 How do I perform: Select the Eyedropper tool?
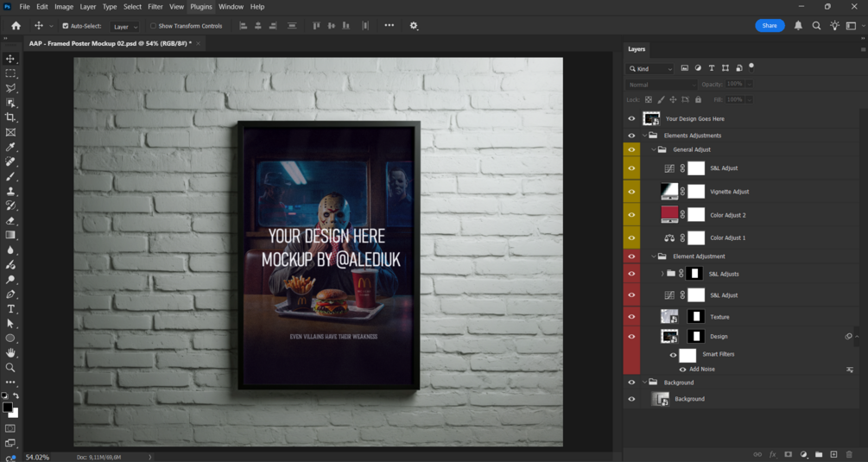[10, 147]
